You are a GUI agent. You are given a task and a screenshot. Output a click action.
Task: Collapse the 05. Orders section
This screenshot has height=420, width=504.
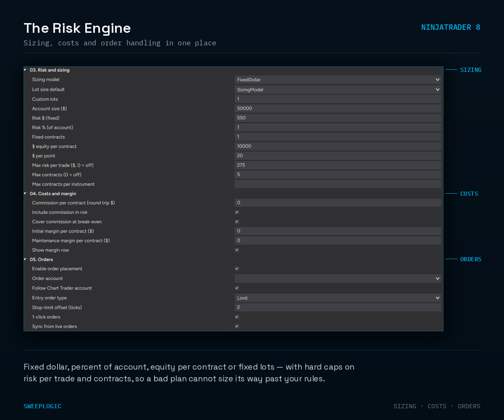tap(25, 259)
